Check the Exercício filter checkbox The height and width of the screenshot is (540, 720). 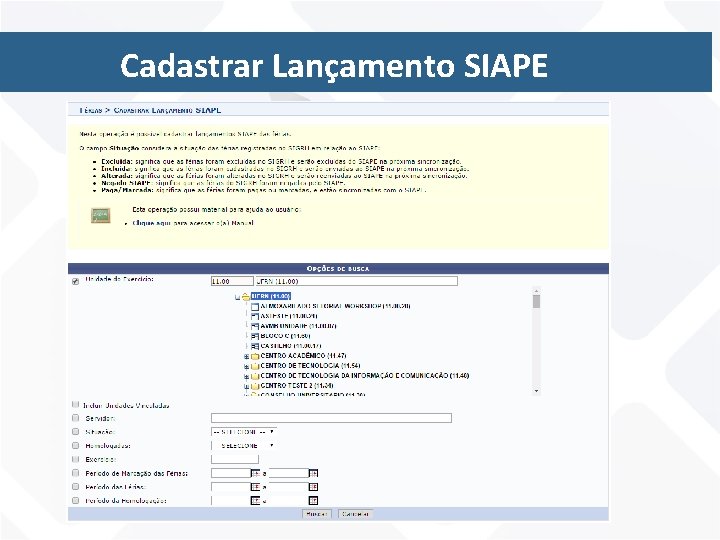click(75, 459)
